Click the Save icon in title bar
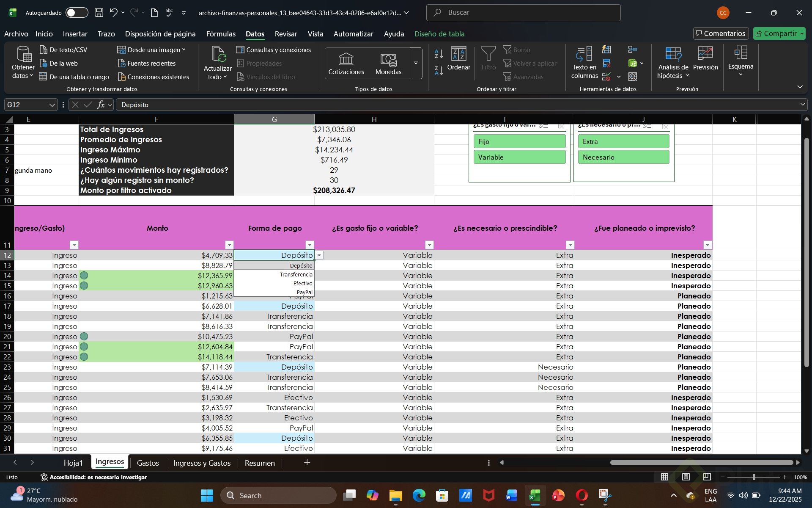This screenshot has height=508, width=812. 99,13
